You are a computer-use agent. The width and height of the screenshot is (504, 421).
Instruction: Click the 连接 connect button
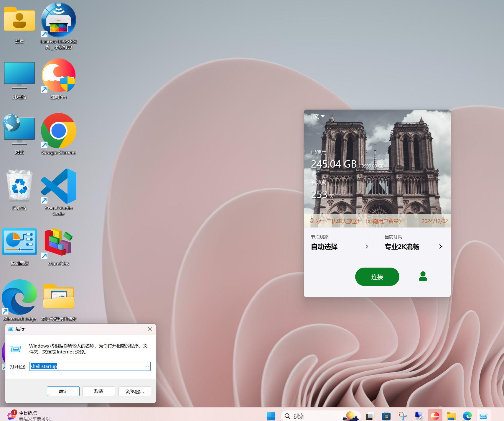click(x=377, y=277)
